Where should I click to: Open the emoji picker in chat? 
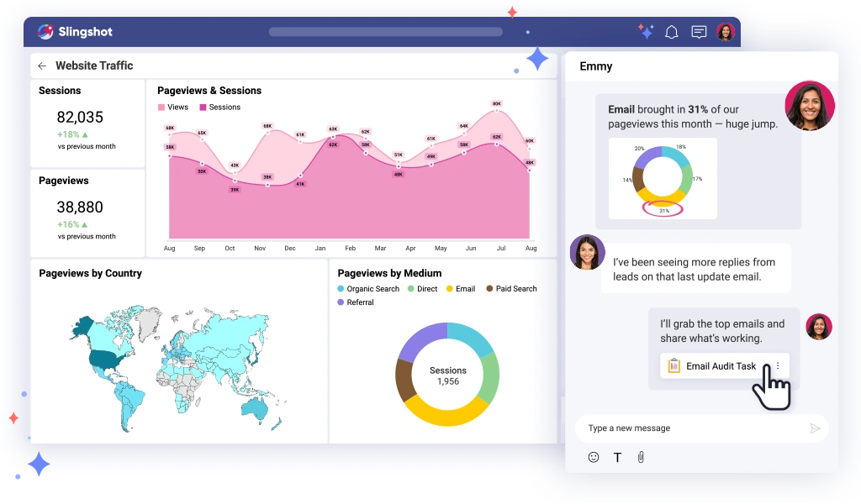point(594,457)
